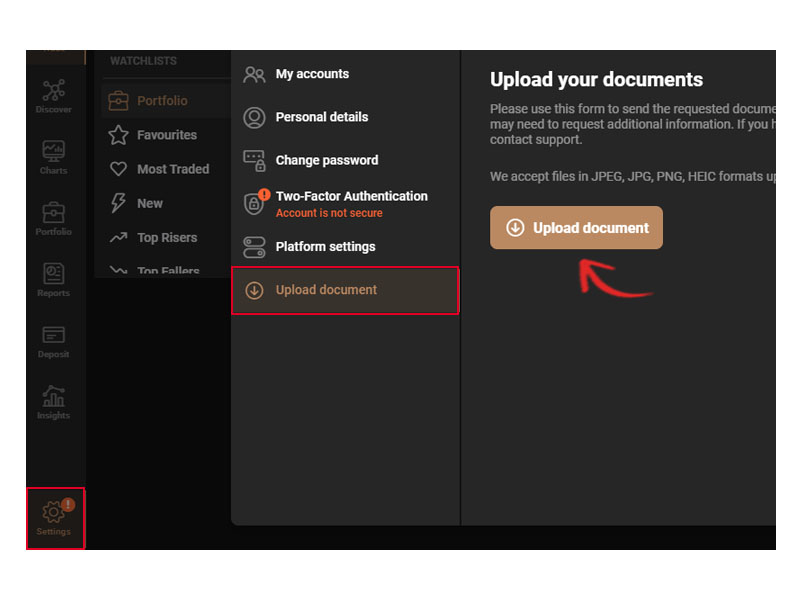Select the New watchlist
This screenshot has height=600, width=800.
167,203
